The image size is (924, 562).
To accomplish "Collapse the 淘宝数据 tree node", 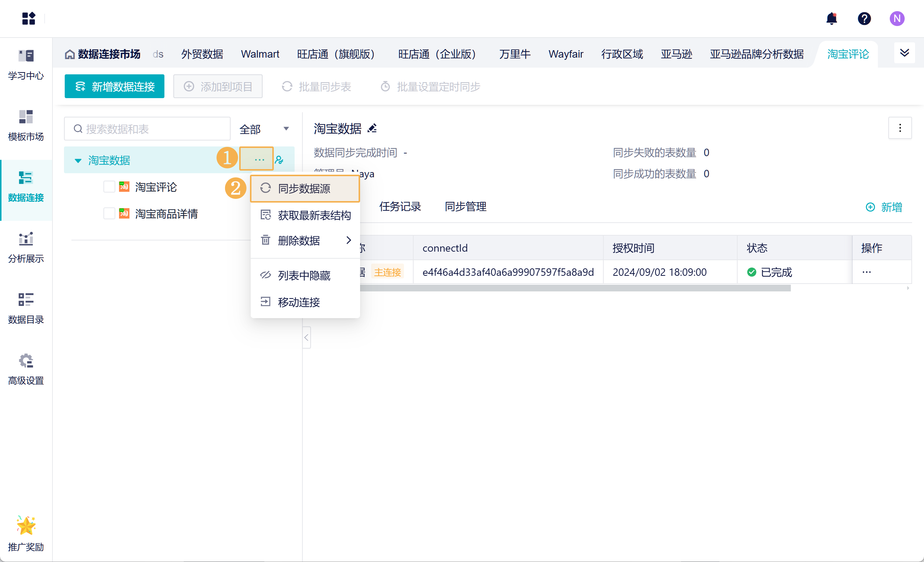I will point(78,160).
